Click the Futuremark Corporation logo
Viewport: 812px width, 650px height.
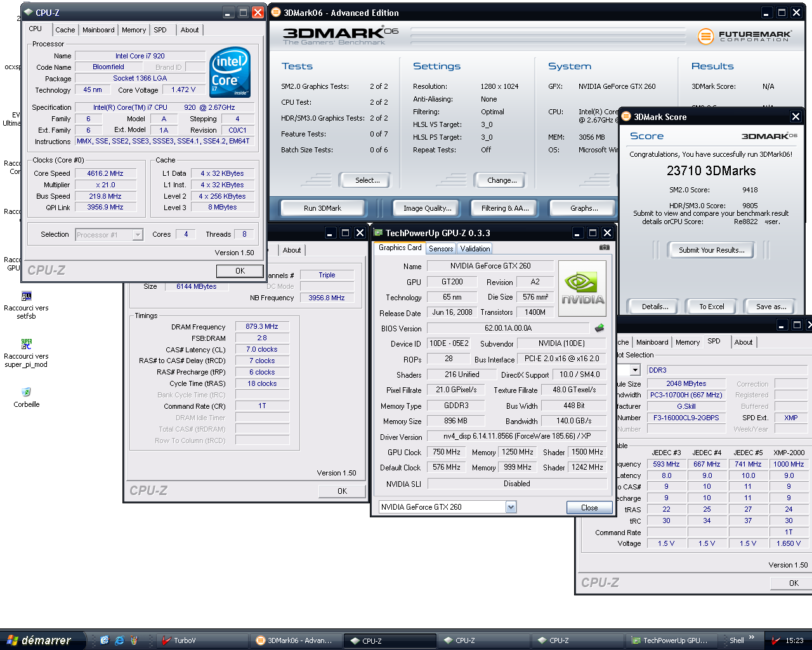pyautogui.click(x=745, y=36)
